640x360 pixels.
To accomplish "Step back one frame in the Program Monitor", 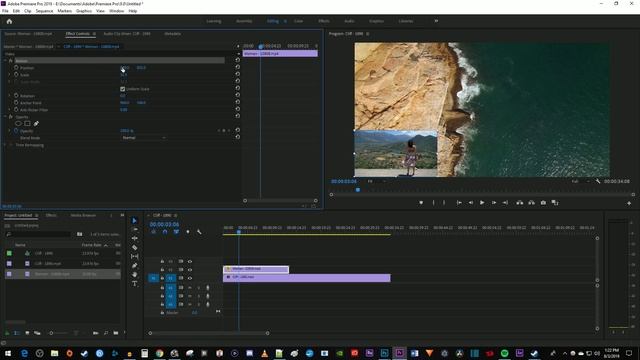I will tap(471, 202).
